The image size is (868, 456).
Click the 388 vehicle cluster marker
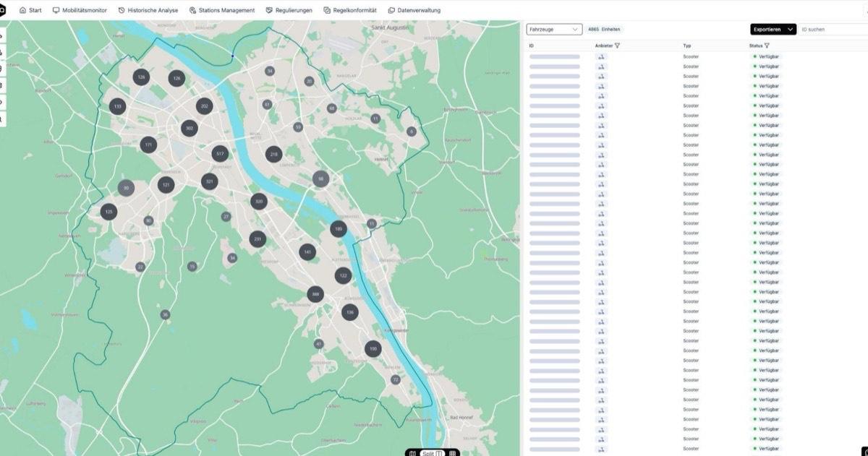(315, 294)
